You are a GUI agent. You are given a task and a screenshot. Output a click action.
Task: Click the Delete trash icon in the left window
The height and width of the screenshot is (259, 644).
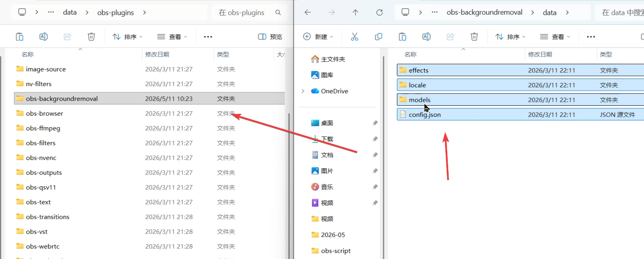point(91,37)
